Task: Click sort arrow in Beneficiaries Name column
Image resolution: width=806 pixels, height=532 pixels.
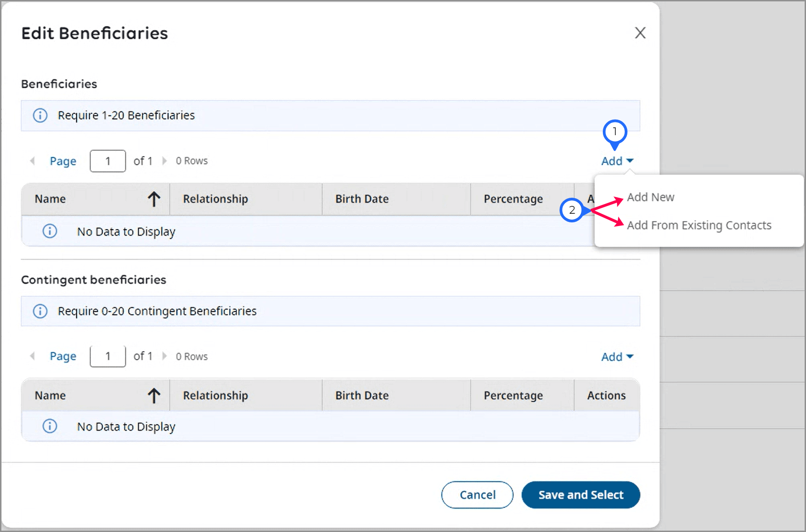Action: [154, 199]
